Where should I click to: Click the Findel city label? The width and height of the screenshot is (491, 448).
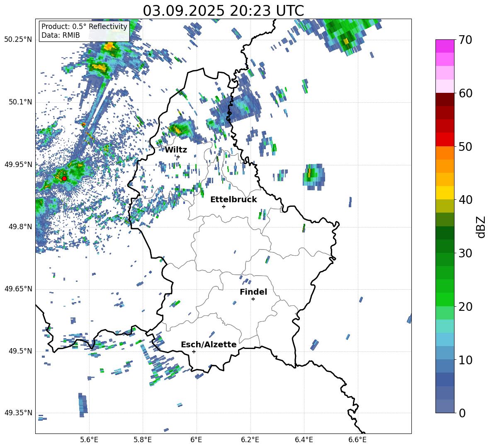[x=253, y=292]
